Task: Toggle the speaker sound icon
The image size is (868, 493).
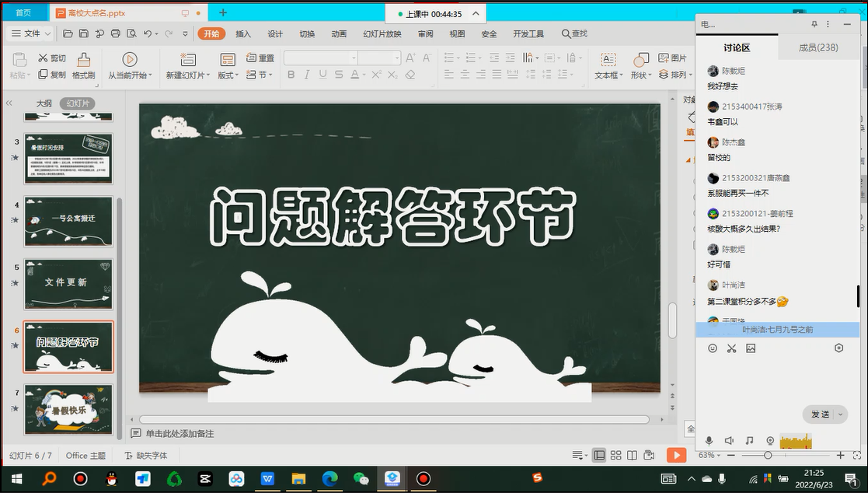Action: pos(729,441)
